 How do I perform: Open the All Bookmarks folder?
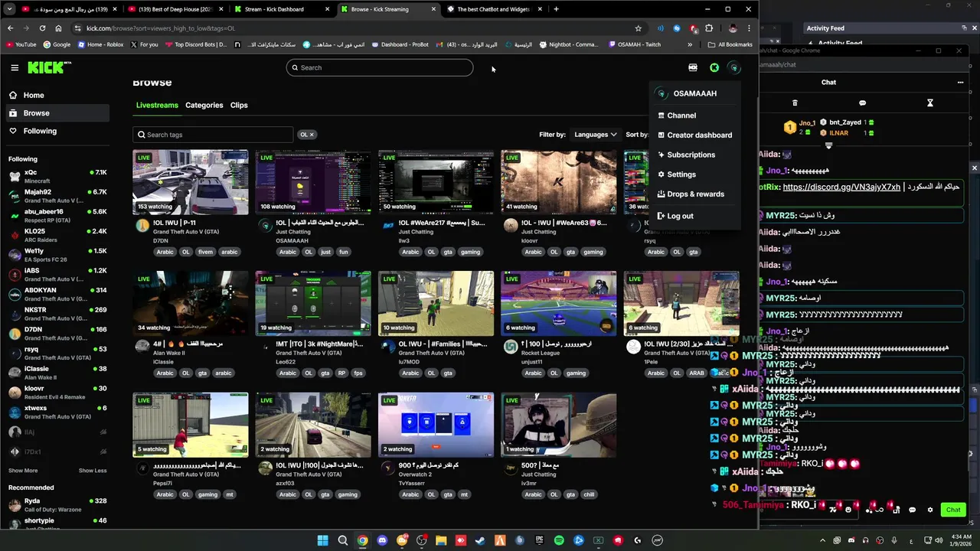[730, 44]
